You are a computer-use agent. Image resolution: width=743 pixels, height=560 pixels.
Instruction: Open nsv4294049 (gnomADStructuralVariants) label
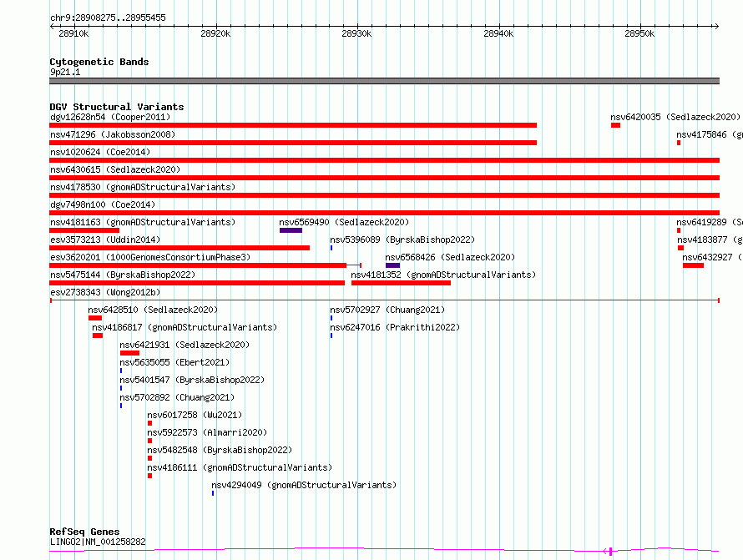tap(304, 485)
